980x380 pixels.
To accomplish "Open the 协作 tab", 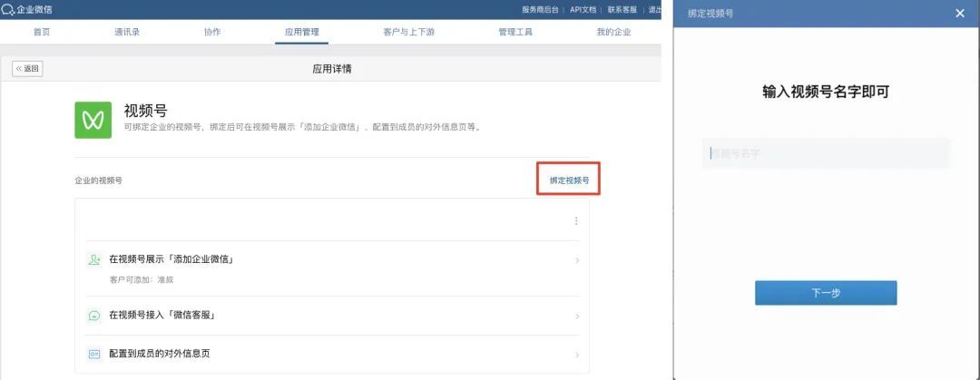I will (211, 32).
